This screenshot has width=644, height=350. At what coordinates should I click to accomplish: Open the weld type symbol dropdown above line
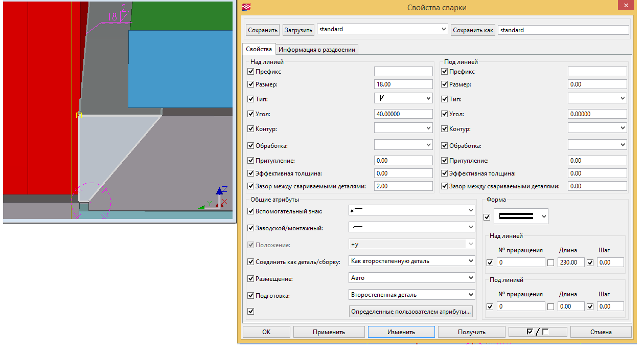403,98
